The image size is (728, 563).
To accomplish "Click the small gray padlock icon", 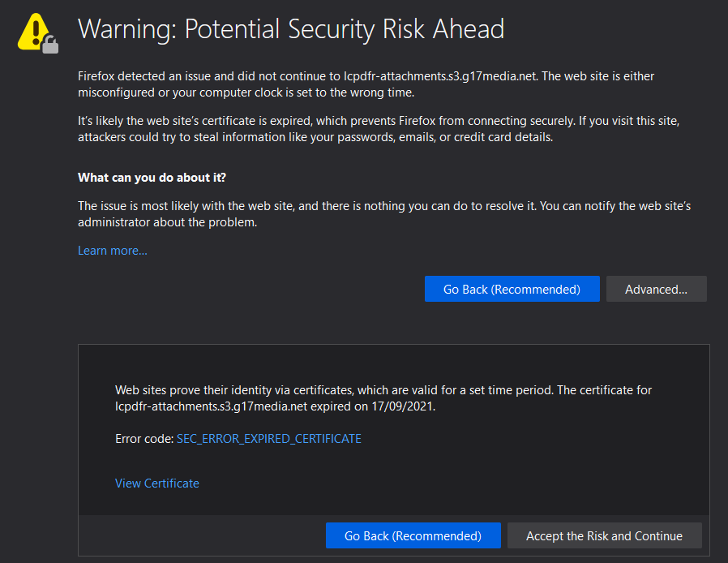I will pos(51,45).
